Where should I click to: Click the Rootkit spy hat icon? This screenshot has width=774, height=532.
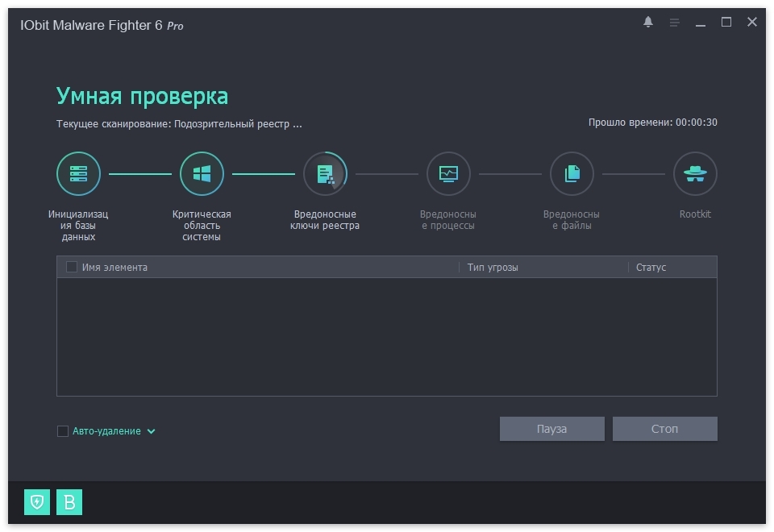695,173
